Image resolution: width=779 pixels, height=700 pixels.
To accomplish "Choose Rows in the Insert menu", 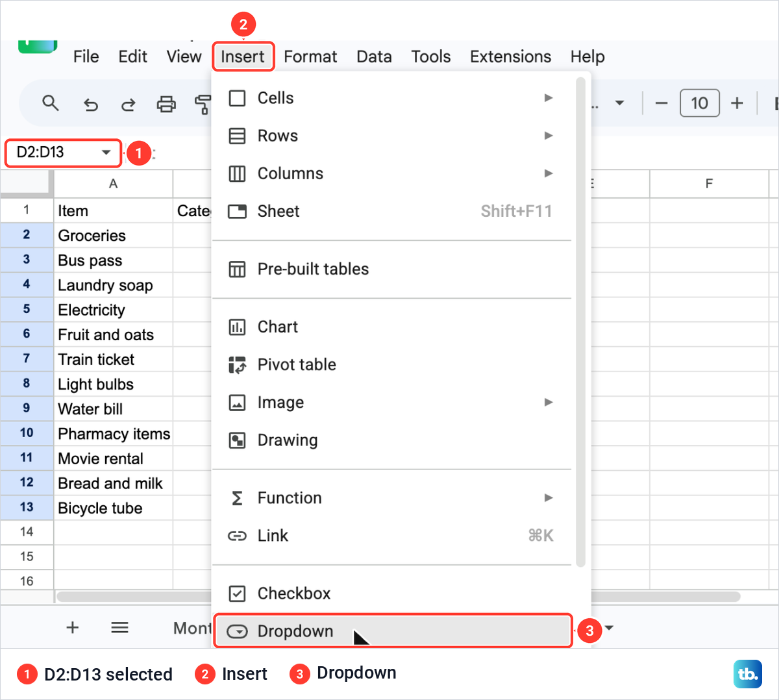I will 392,136.
